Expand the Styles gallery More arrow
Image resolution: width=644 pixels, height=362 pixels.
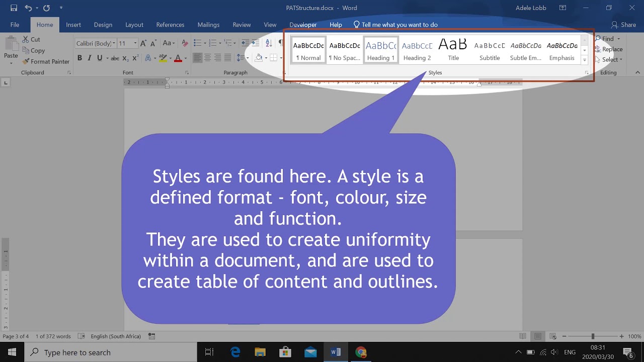[x=585, y=60]
